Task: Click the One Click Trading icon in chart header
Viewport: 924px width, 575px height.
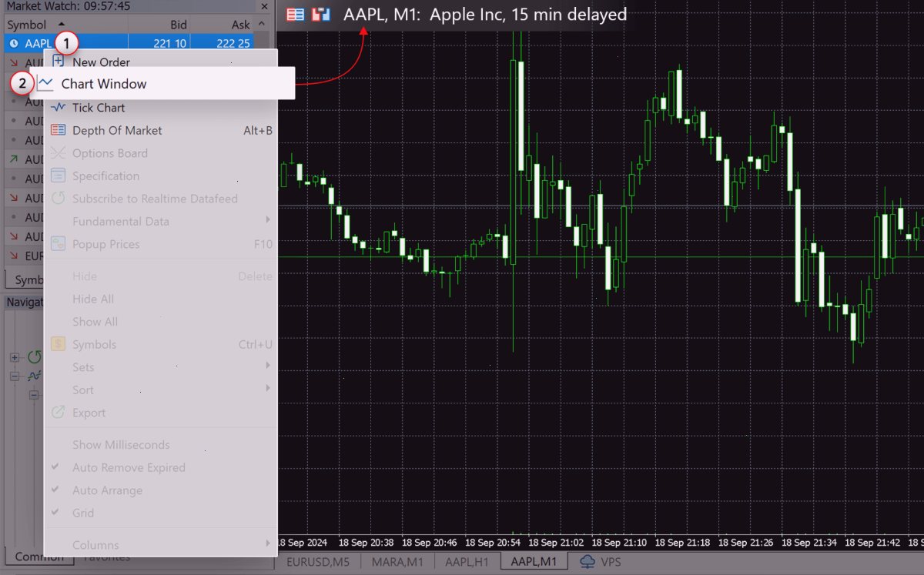Action: click(x=321, y=14)
